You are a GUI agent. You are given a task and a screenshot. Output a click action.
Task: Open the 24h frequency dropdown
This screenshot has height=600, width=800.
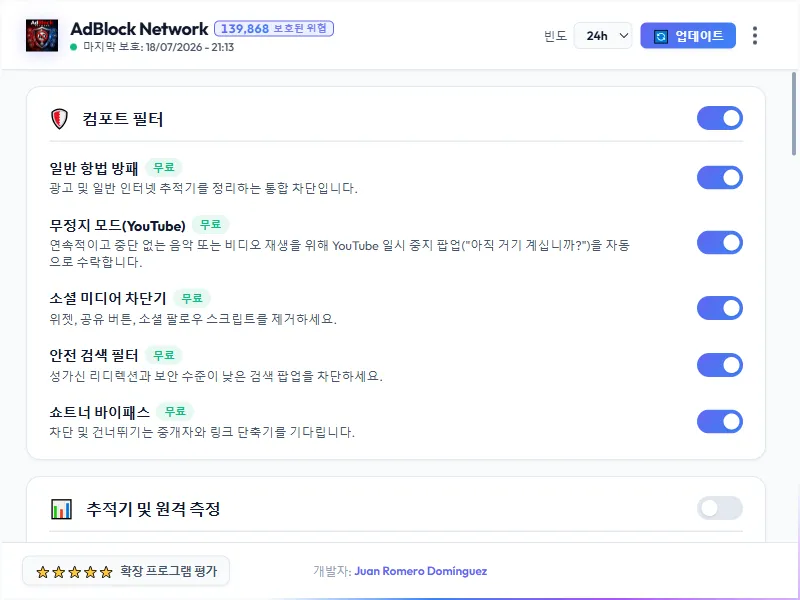pos(603,36)
